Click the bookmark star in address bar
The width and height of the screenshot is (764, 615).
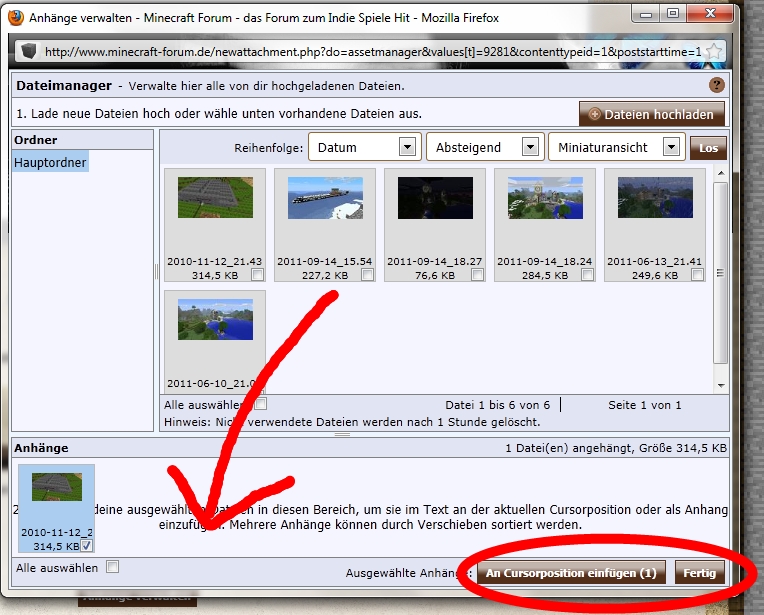pos(714,51)
